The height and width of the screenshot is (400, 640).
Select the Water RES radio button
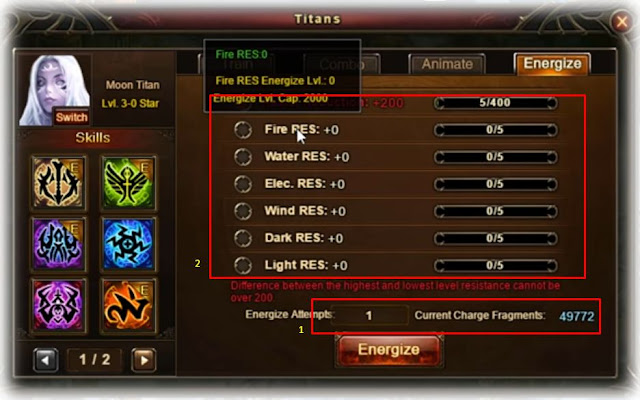point(243,157)
